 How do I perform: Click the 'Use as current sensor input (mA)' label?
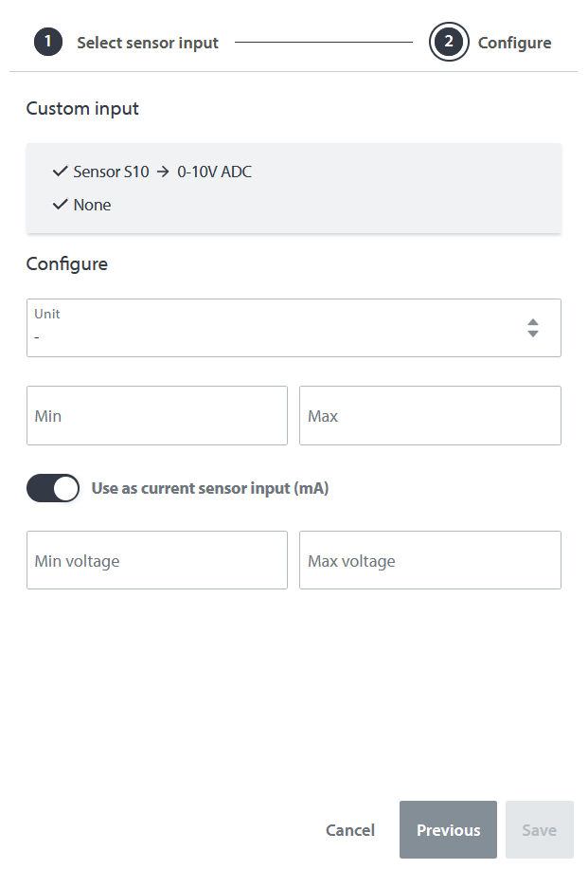click(210, 489)
